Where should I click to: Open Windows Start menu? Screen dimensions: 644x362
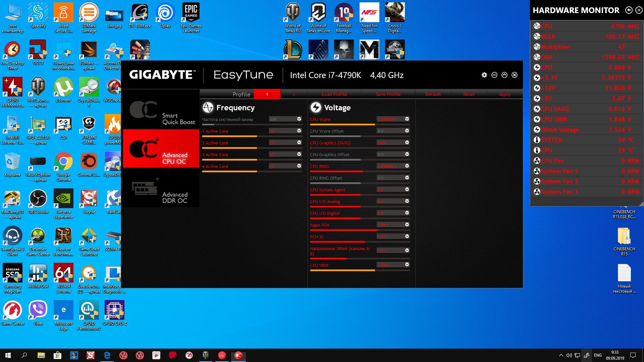coord(8,355)
